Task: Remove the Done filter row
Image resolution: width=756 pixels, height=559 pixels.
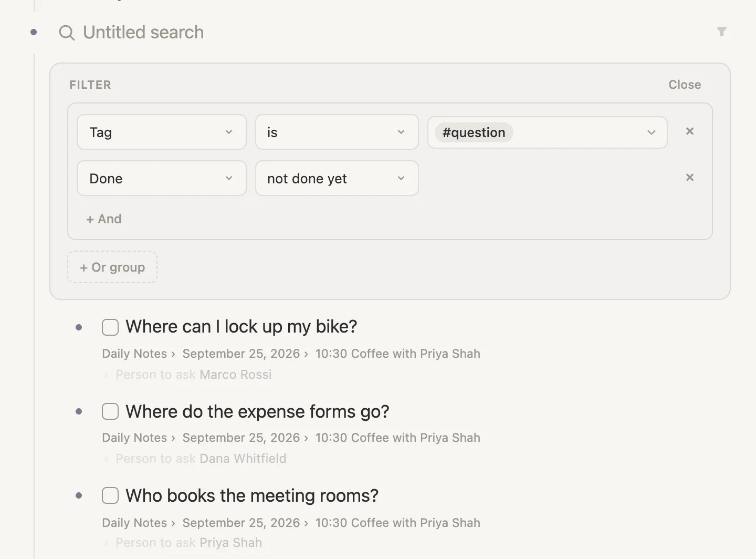Action: (690, 178)
